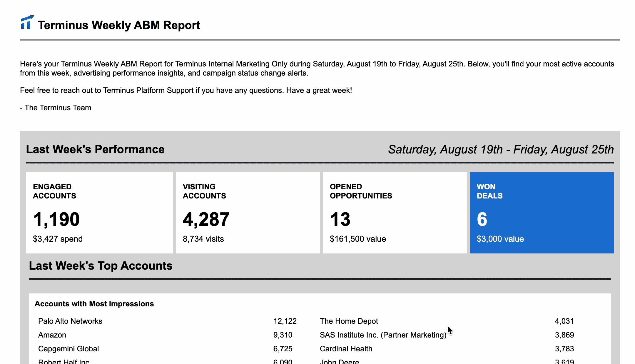Screen dimensions: 635x364
Task: Click the VISITING ACCOUNTS label
Action: 204,191
